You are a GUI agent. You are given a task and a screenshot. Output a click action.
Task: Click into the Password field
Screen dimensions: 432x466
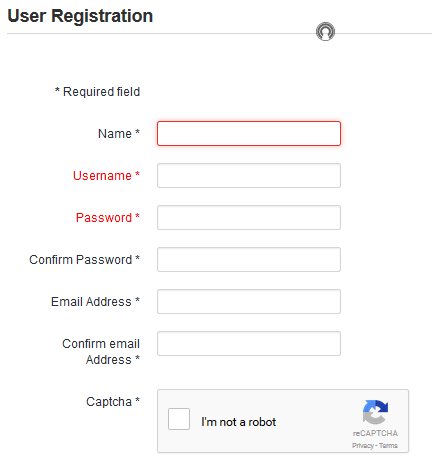pos(249,218)
